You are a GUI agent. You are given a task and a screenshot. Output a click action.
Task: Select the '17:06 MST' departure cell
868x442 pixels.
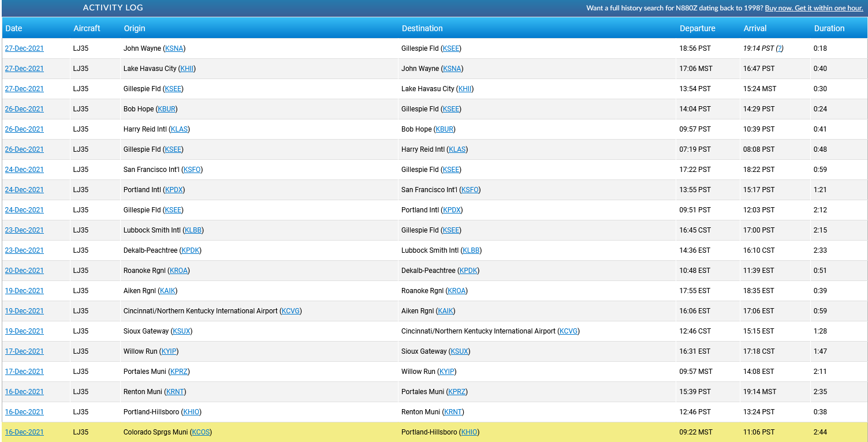click(696, 69)
